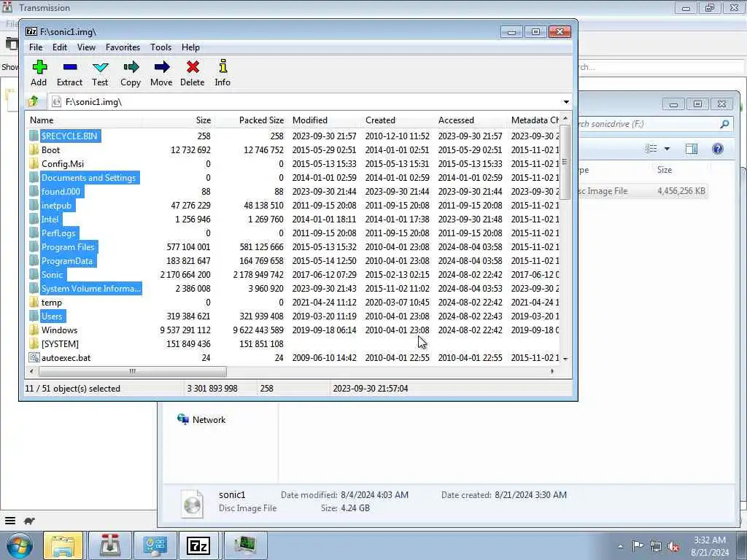The height and width of the screenshot is (560, 747).
Task: Sort by the Name column header
Action: coord(84,120)
